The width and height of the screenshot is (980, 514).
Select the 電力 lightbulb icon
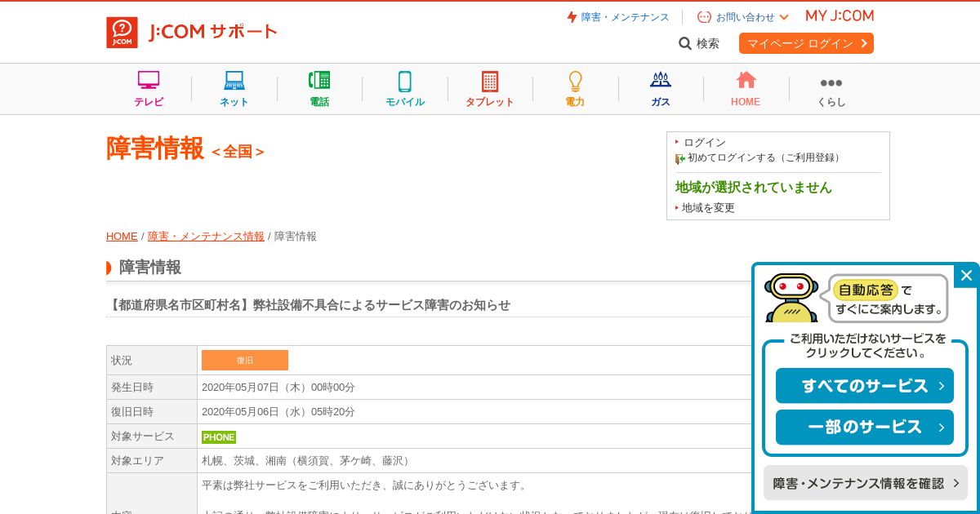tap(575, 81)
